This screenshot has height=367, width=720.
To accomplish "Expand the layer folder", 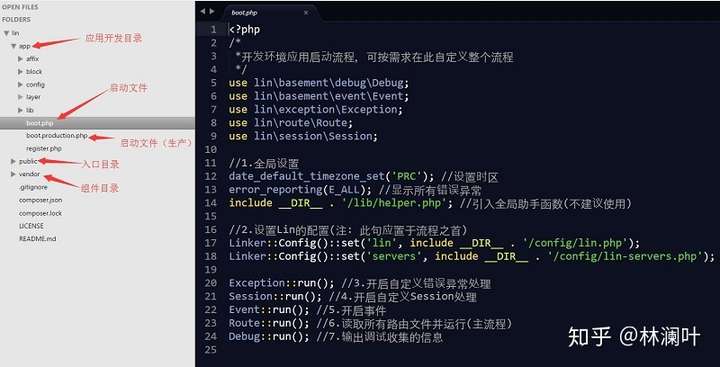I will (x=20, y=97).
